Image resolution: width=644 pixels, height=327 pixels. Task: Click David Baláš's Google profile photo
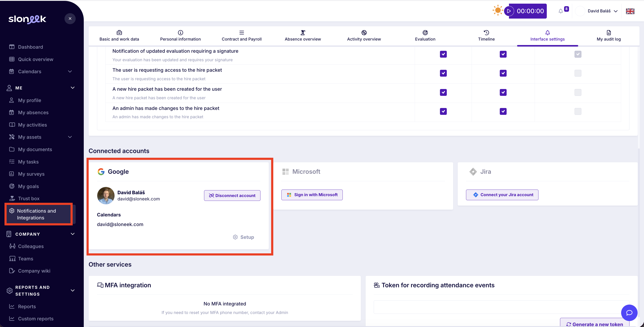tap(106, 195)
